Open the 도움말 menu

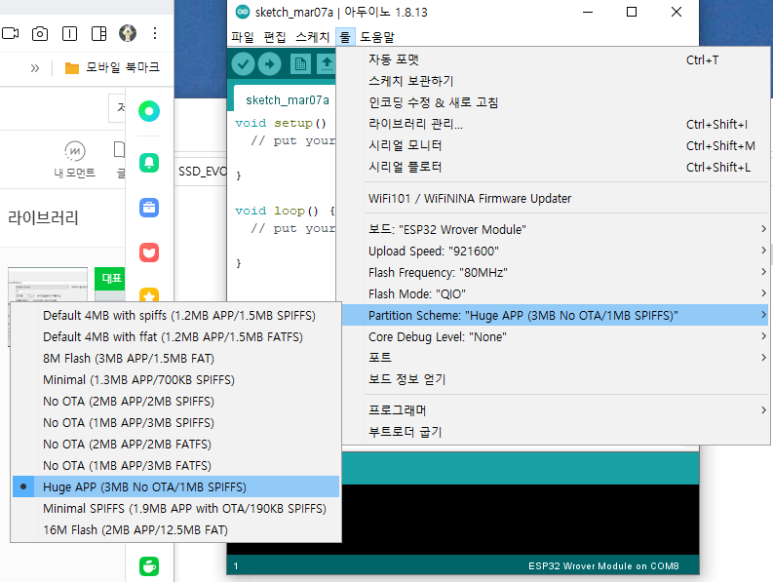pos(377,37)
